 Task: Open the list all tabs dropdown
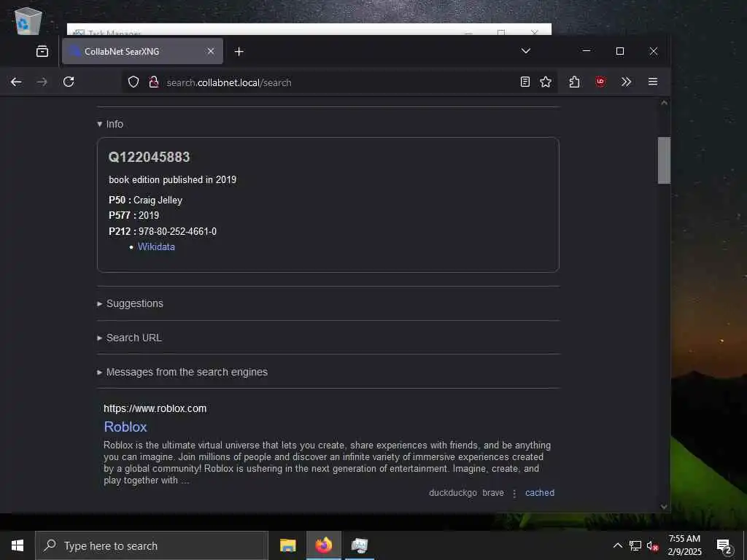tap(525, 51)
